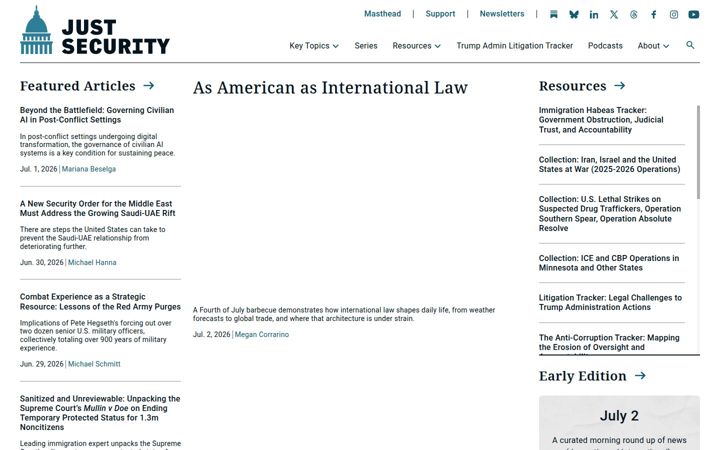Expand the Resources nav dropdown
The image size is (720, 450).
416,46
